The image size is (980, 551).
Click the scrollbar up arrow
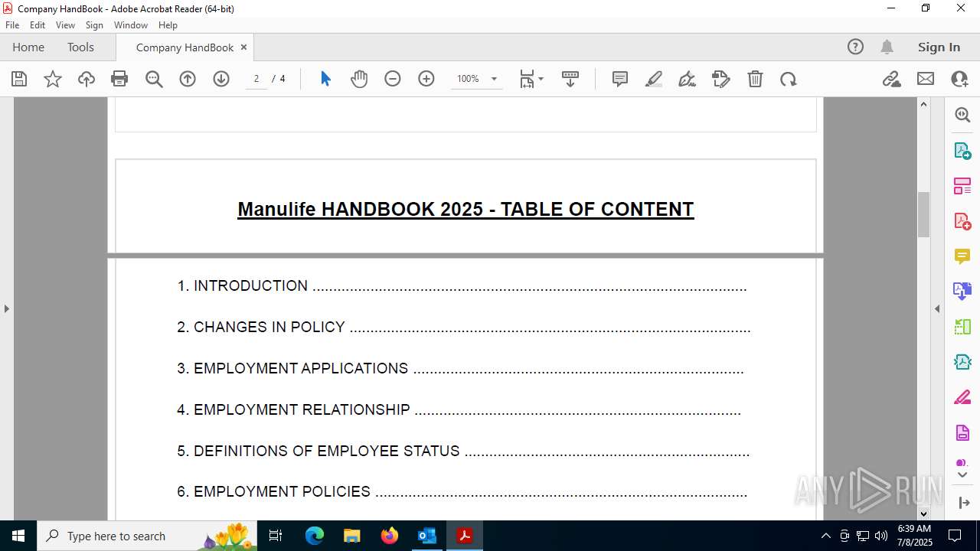[923, 104]
